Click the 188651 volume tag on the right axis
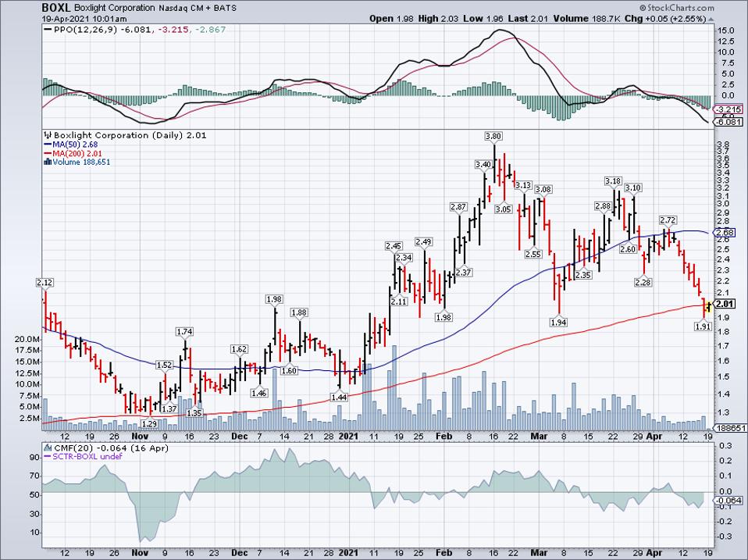The width and height of the screenshot is (748, 560). tap(729, 428)
